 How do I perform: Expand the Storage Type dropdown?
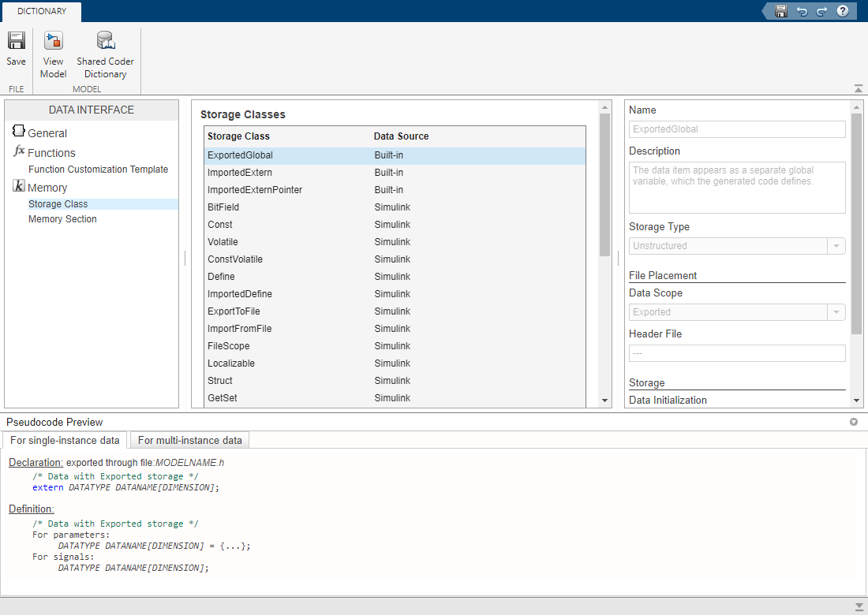[836, 246]
